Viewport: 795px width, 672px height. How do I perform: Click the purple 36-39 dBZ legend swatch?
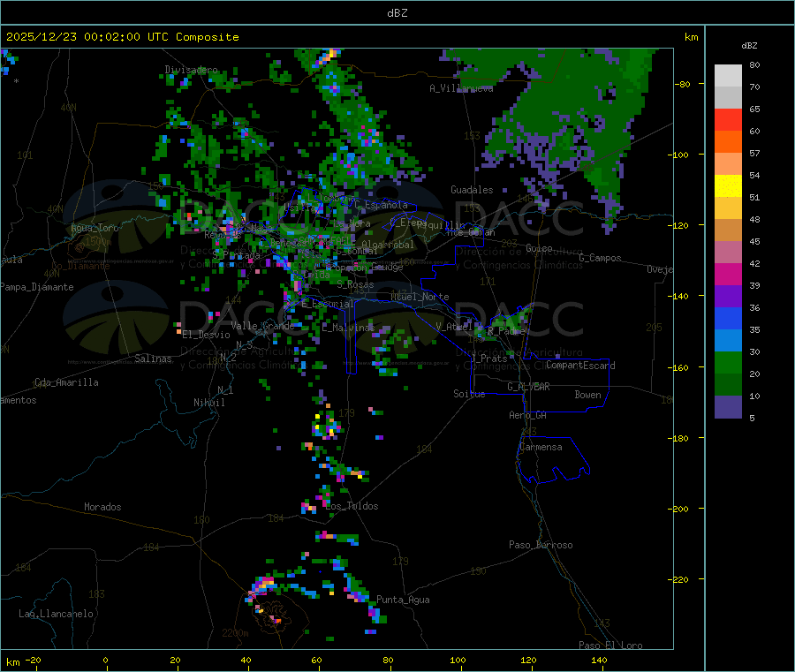(728, 297)
